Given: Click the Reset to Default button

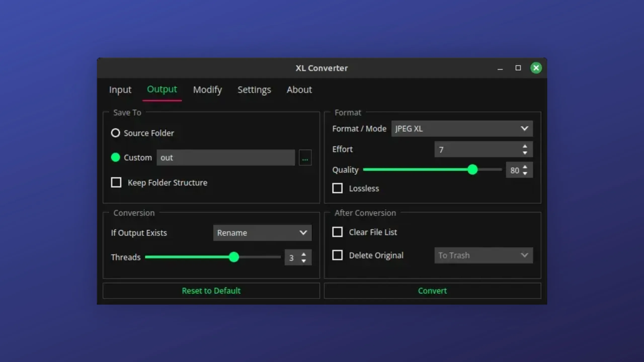Looking at the screenshot, I should [x=211, y=291].
